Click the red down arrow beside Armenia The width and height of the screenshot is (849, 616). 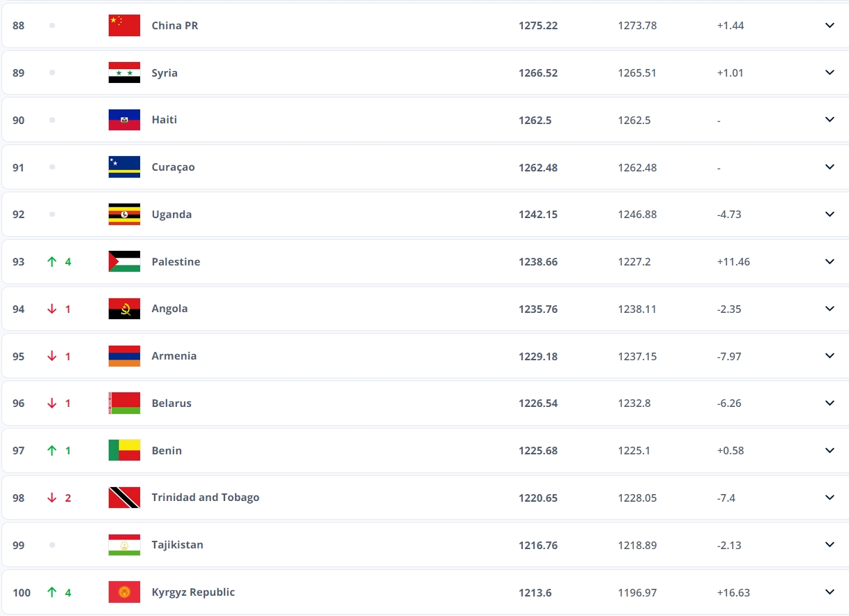click(x=52, y=355)
